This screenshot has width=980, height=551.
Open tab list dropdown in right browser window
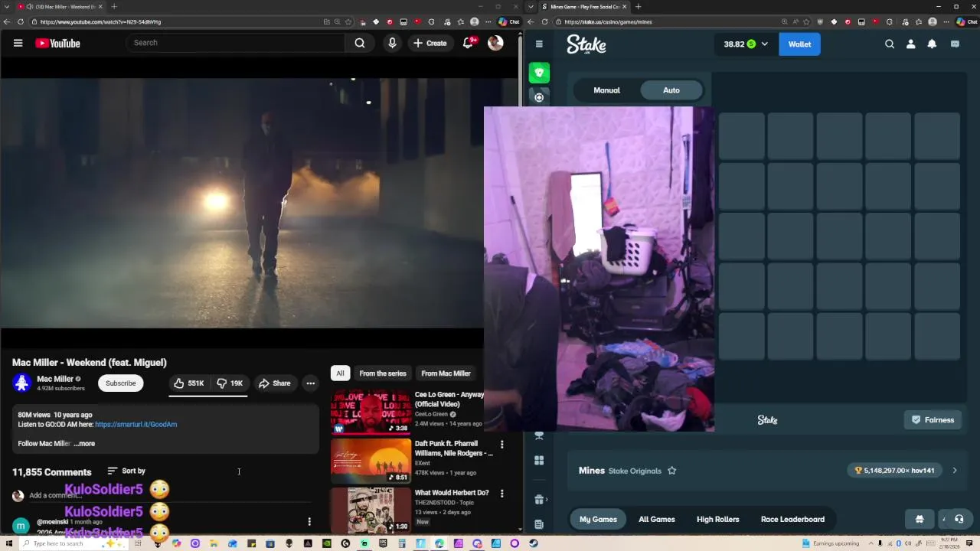pos(531,7)
